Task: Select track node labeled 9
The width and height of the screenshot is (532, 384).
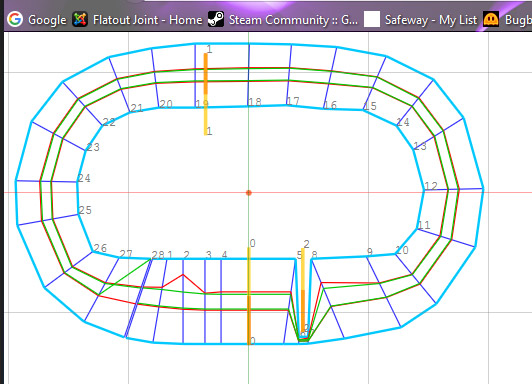Action: pyautogui.click(x=370, y=252)
